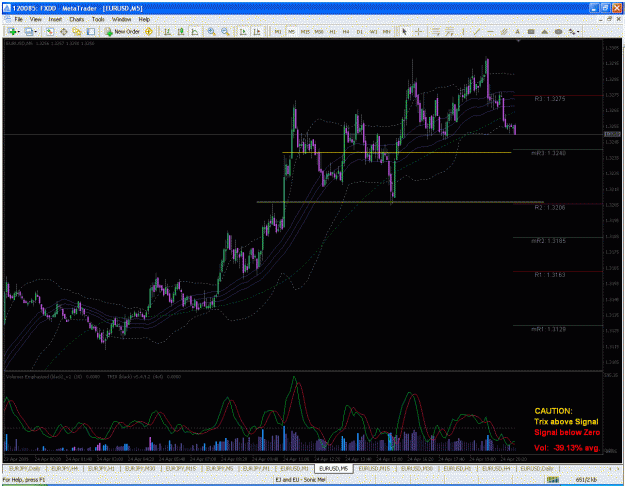Switch timeframe to M1

tap(278, 31)
